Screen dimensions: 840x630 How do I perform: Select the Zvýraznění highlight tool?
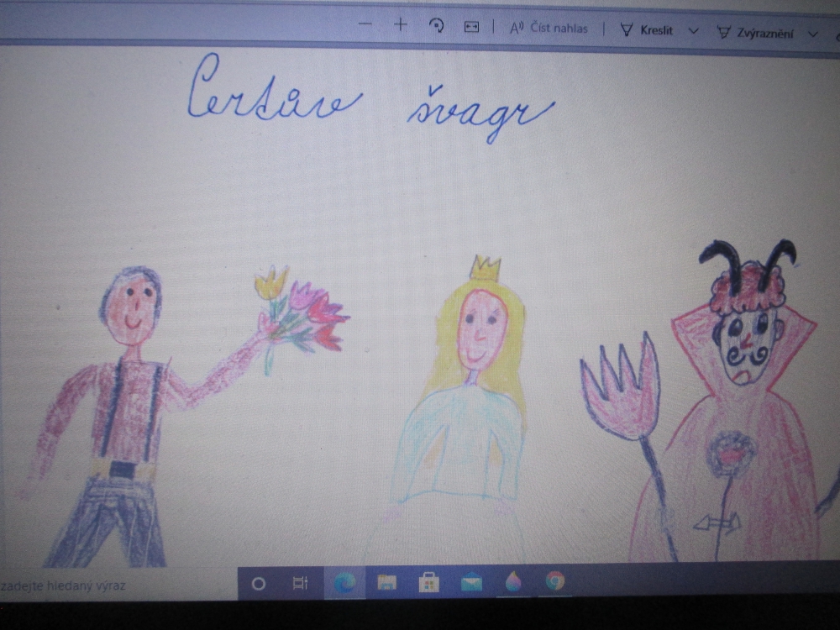(x=755, y=34)
